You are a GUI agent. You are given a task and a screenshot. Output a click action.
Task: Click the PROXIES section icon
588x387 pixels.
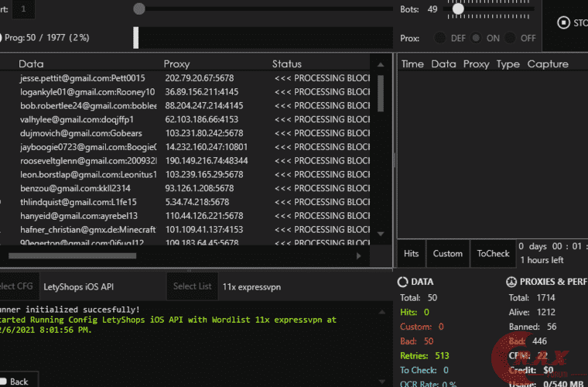pos(511,282)
